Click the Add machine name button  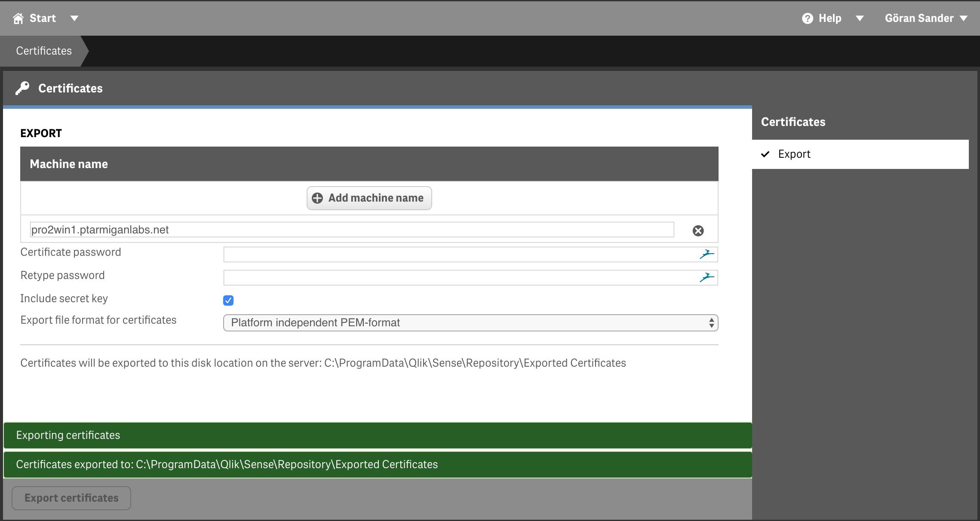click(369, 198)
